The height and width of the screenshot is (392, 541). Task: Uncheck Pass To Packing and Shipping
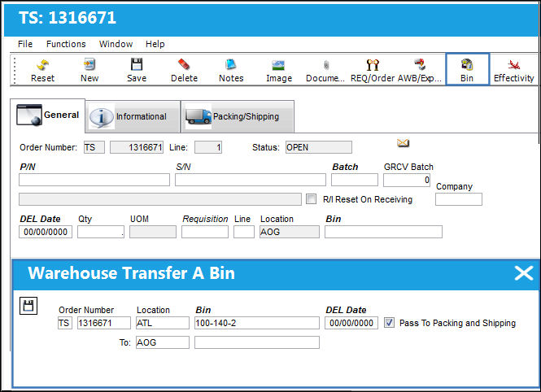pos(389,323)
